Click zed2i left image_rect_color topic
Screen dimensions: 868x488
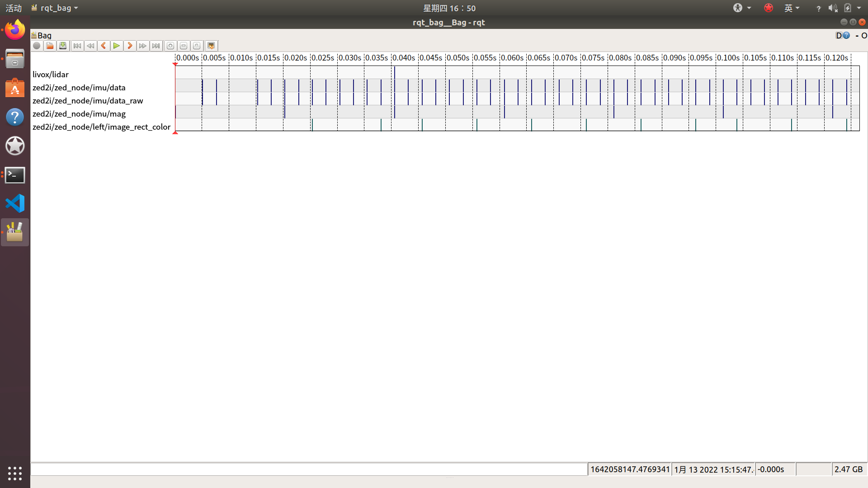[101, 127]
